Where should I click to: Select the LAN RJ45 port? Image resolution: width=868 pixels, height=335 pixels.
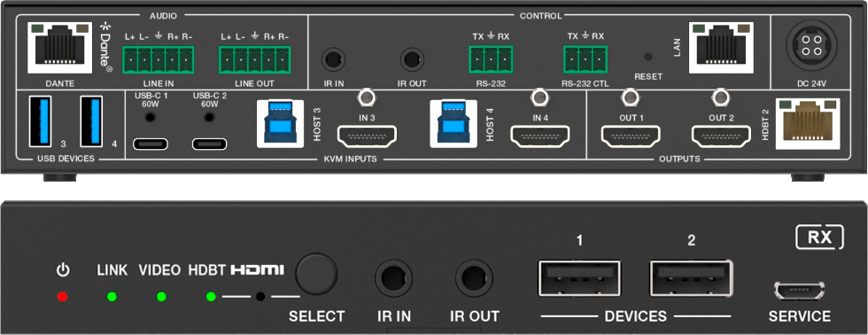721,48
